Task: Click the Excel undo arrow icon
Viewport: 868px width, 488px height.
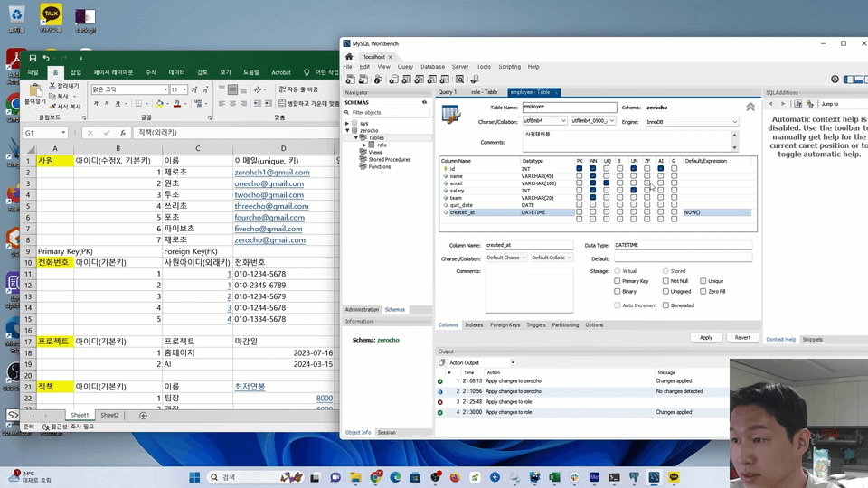Action: pyautogui.click(x=46, y=58)
